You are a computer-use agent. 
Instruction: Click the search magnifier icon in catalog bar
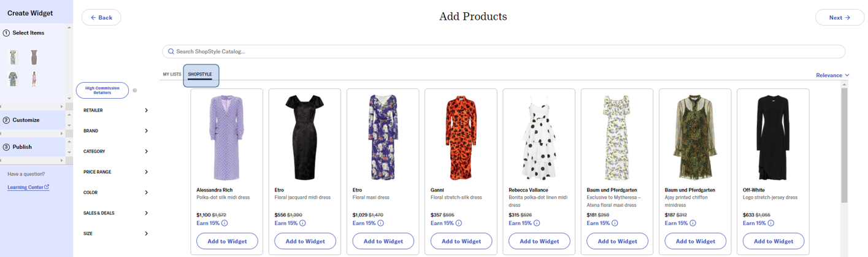[x=171, y=52]
